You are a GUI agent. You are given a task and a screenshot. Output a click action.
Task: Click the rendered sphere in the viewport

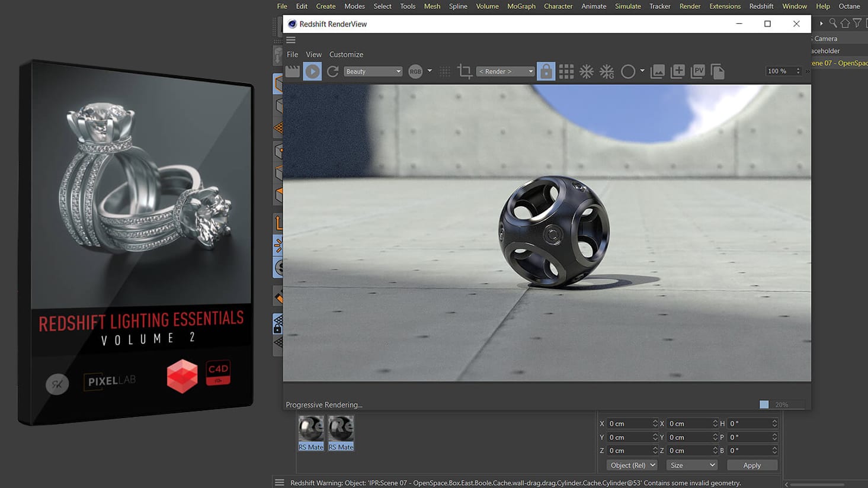(553, 232)
